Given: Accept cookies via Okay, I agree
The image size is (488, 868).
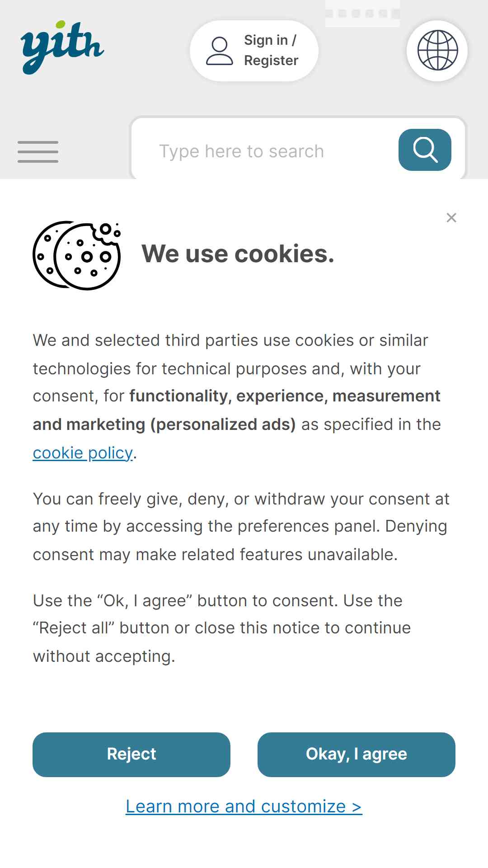Looking at the screenshot, I should 357,755.
